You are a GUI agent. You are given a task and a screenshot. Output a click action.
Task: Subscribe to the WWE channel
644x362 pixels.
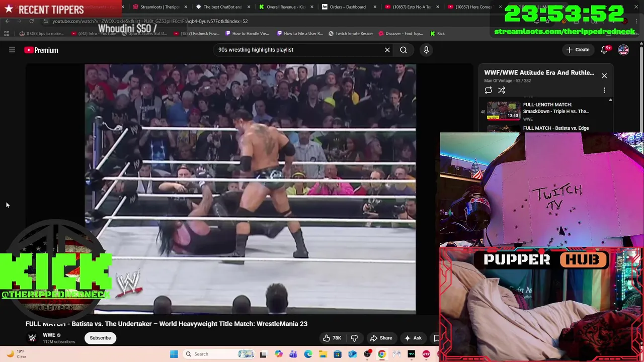coord(100,338)
